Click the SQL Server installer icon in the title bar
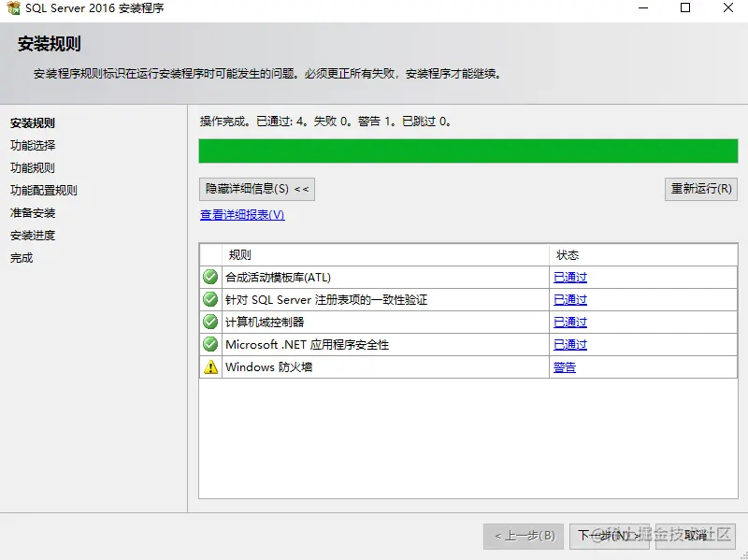Screen dimensions: 748x560 (11, 9)
